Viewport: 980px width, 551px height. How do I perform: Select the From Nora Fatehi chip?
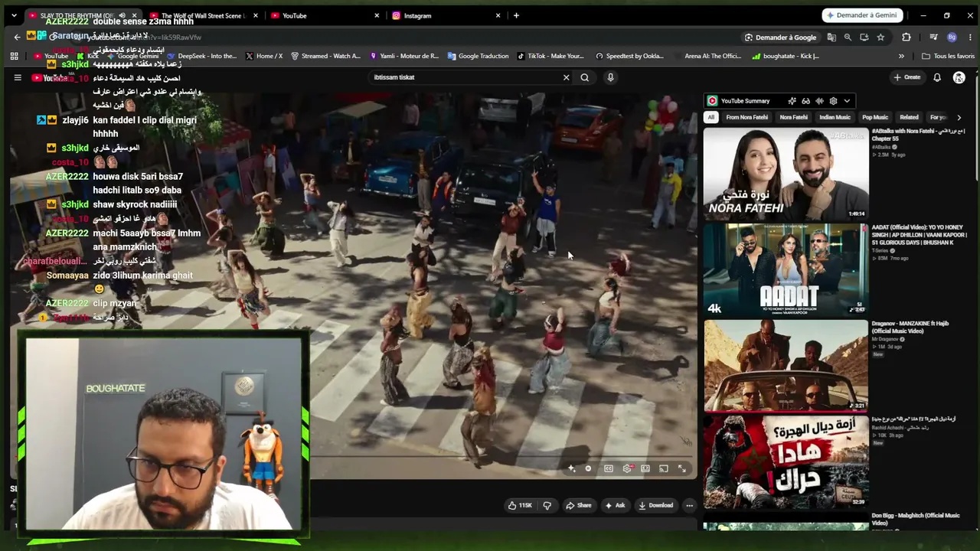point(746,117)
